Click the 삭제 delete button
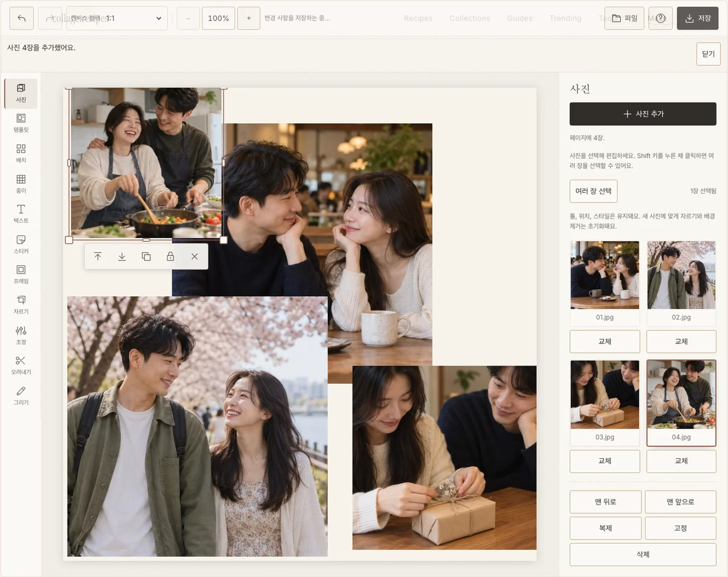Image resolution: width=728 pixels, height=577 pixels. click(x=643, y=554)
